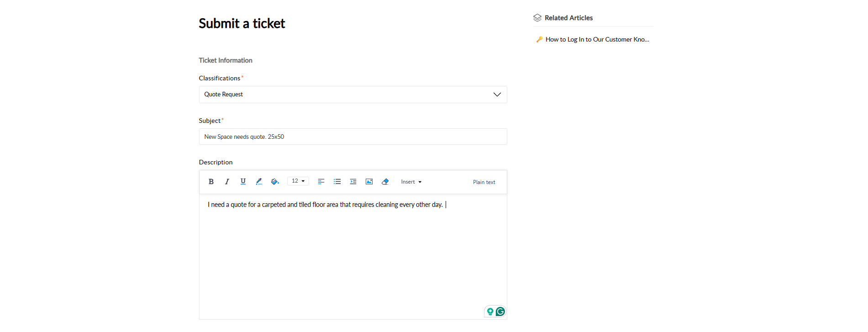Open the Grammarly G icon

pos(500,311)
